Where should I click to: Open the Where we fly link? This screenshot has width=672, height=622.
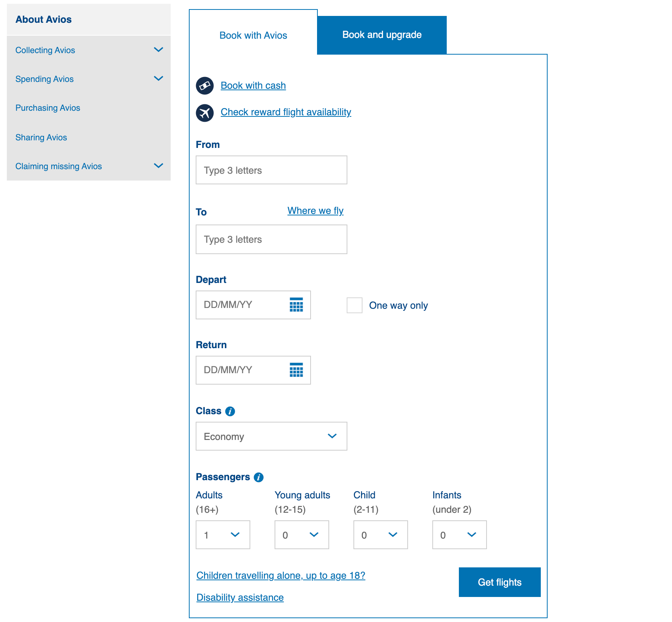click(x=315, y=210)
